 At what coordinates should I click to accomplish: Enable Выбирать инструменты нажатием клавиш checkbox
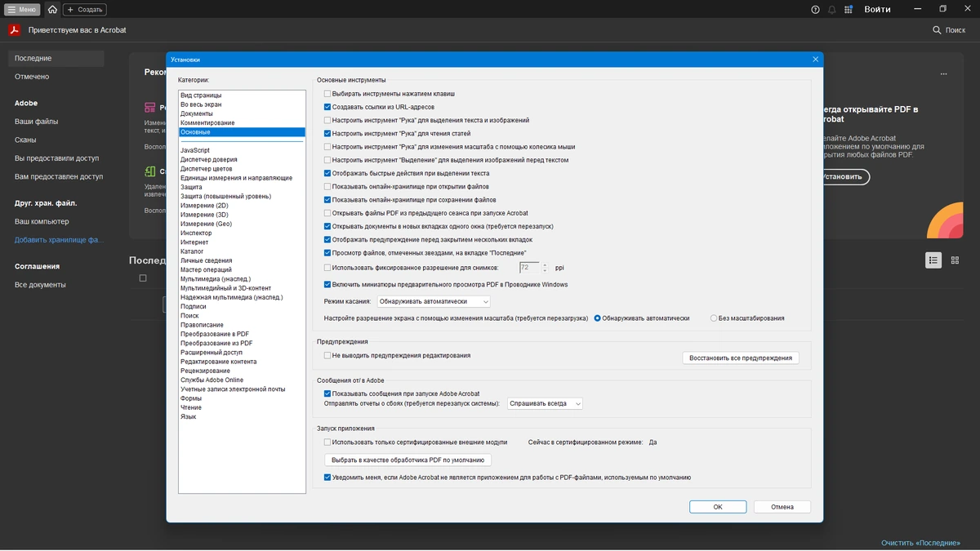click(327, 94)
